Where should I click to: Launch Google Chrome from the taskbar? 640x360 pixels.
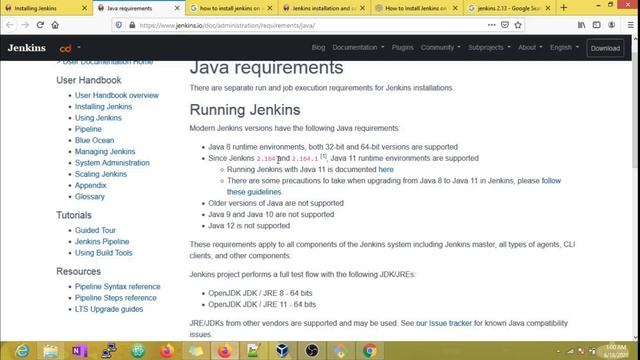tap(370, 351)
